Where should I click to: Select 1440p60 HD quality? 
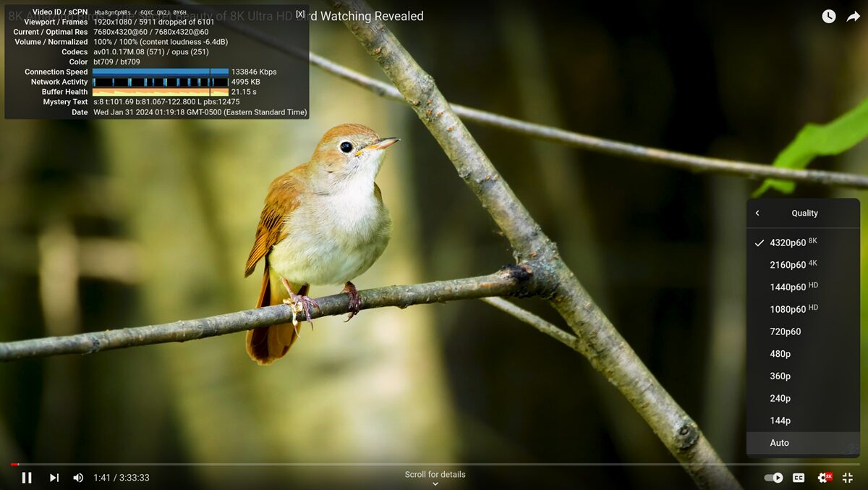coord(803,287)
